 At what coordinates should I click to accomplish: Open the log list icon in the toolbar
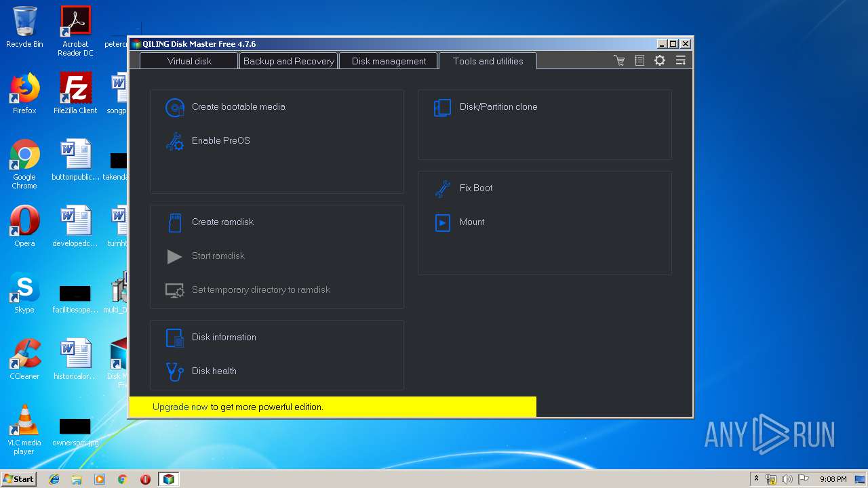click(x=639, y=60)
